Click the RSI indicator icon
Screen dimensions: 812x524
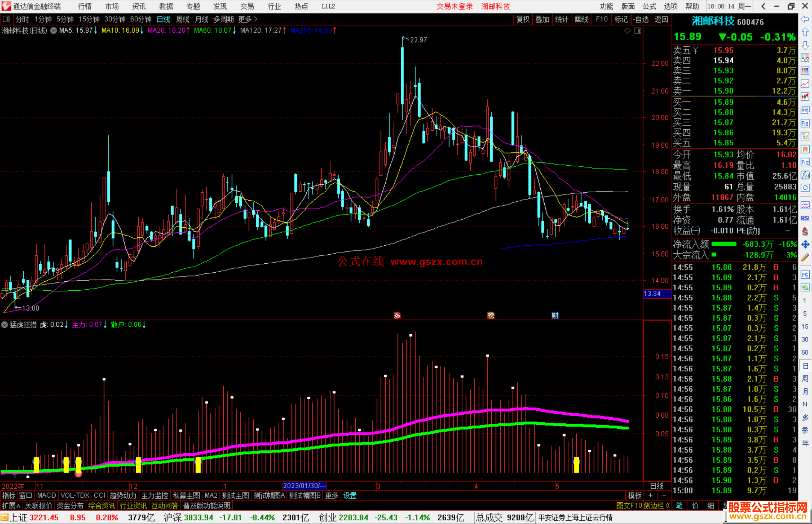tap(805, 218)
